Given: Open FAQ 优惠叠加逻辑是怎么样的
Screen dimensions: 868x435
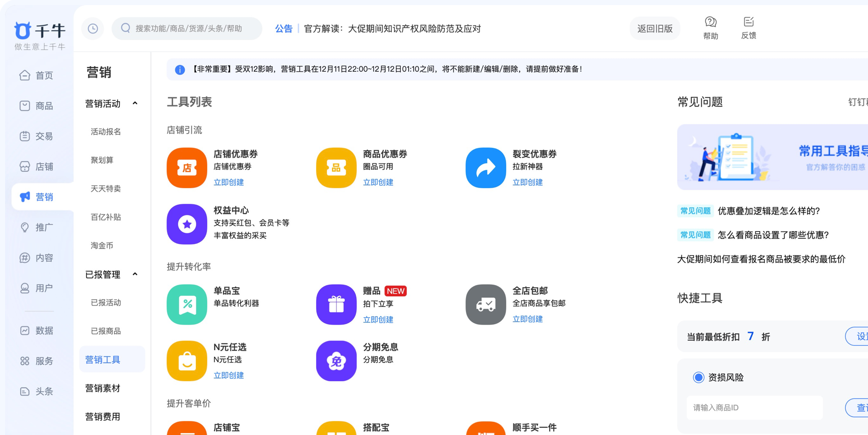Looking at the screenshot, I should pyautogui.click(x=769, y=211).
